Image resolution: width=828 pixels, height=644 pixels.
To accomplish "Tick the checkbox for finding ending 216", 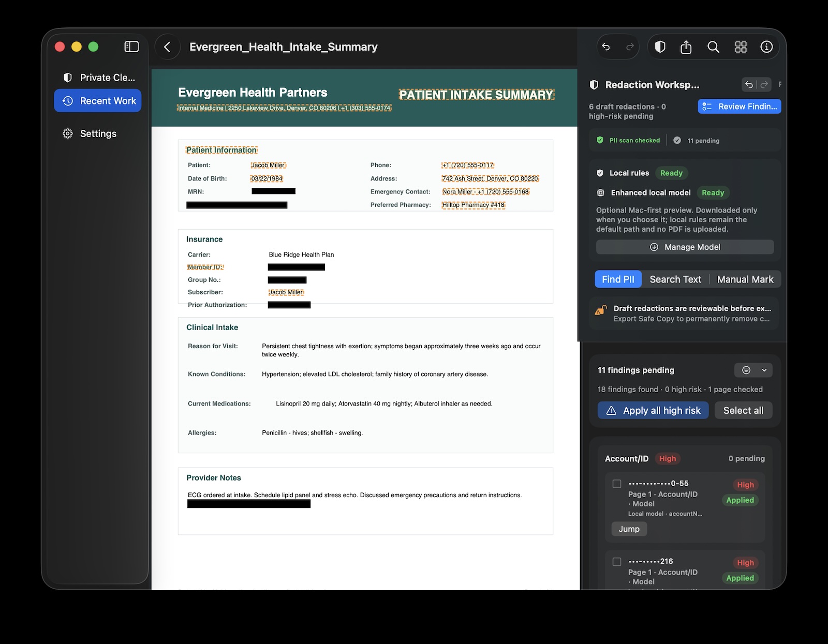I will [x=617, y=562].
